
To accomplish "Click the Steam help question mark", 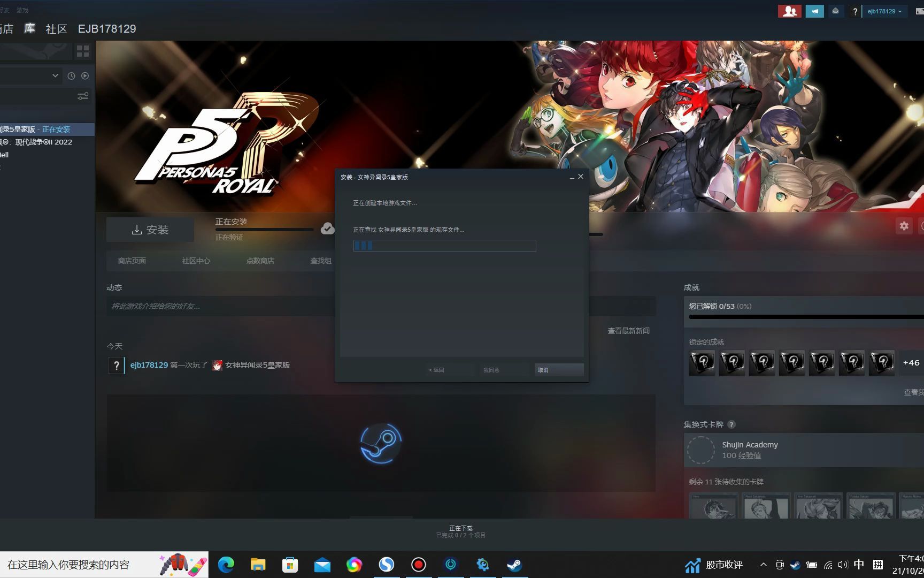I will [x=855, y=12].
